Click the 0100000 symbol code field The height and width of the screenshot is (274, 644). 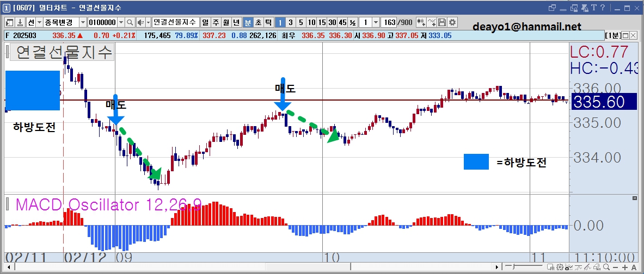tap(103, 22)
